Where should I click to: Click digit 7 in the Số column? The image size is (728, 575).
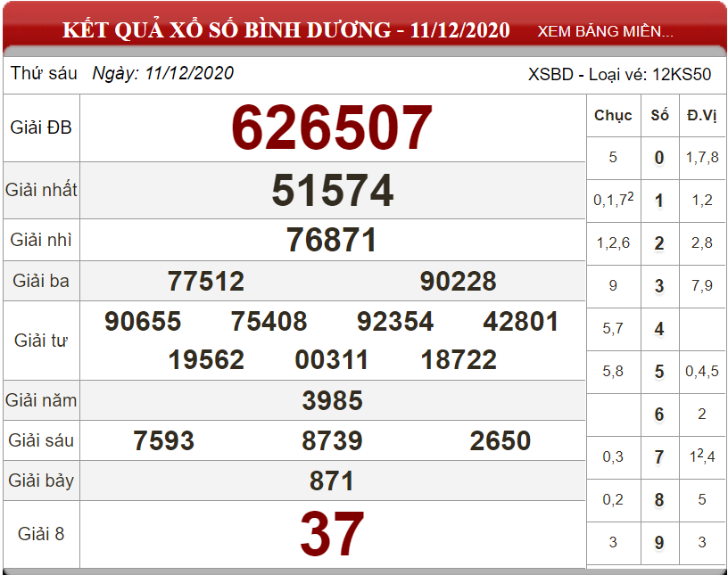click(659, 457)
